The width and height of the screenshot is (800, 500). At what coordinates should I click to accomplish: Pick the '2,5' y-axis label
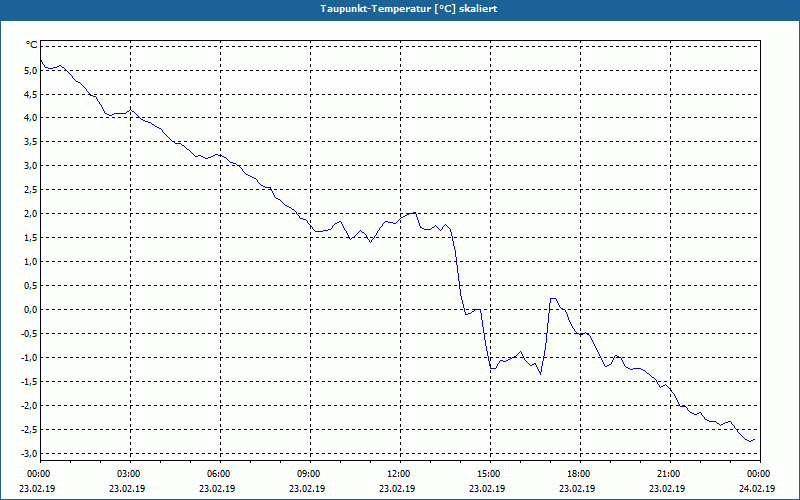pos(31,190)
